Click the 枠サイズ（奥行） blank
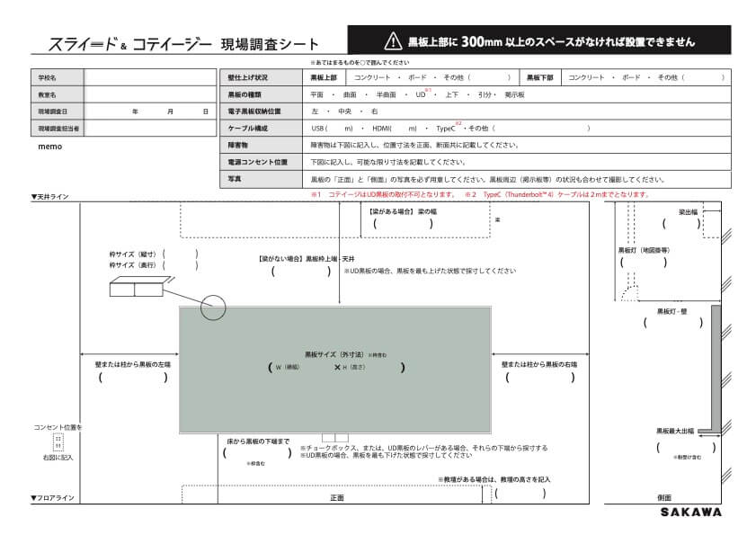 181,265
